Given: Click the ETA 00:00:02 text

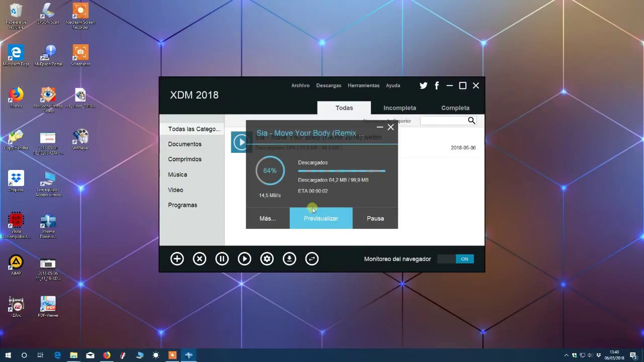Looking at the screenshot, I should (x=312, y=191).
